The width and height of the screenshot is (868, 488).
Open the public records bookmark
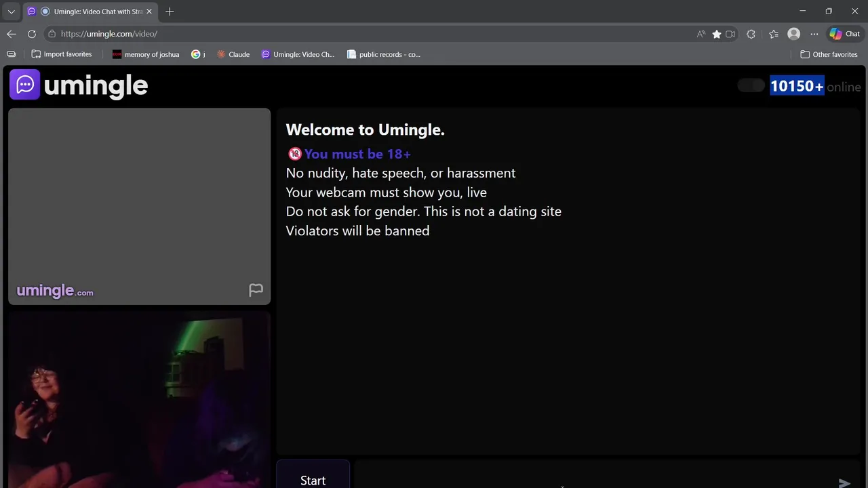tap(384, 54)
